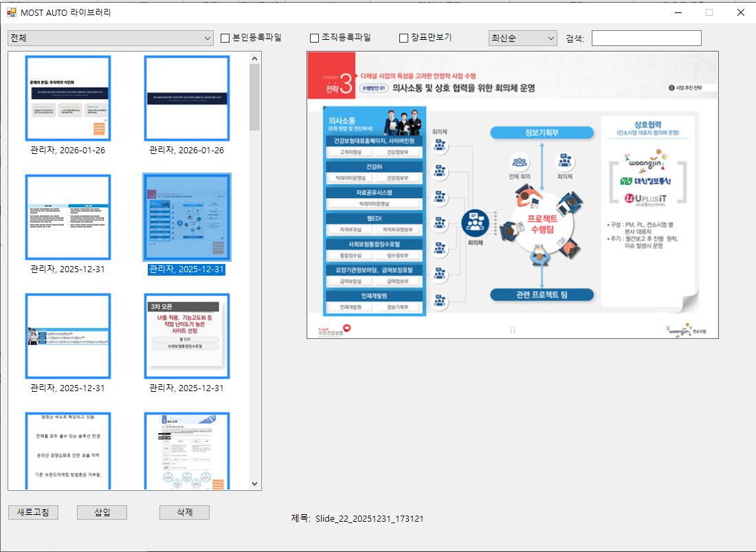Focus the 검색 search text field
Viewport: 756px width, 552px height.
(646, 38)
